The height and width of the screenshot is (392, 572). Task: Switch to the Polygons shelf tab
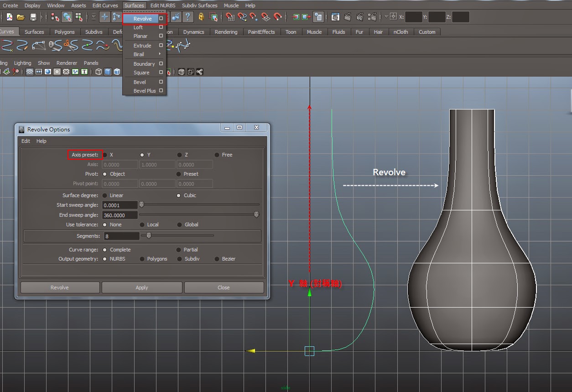pyautogui.click(x=65, y=32)
